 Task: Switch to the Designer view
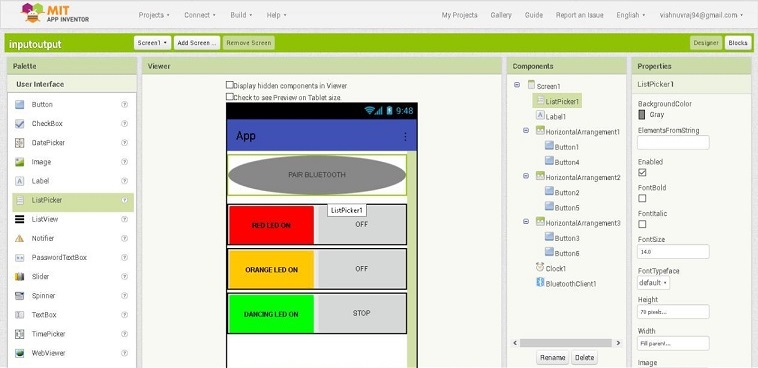pos(706,43)
